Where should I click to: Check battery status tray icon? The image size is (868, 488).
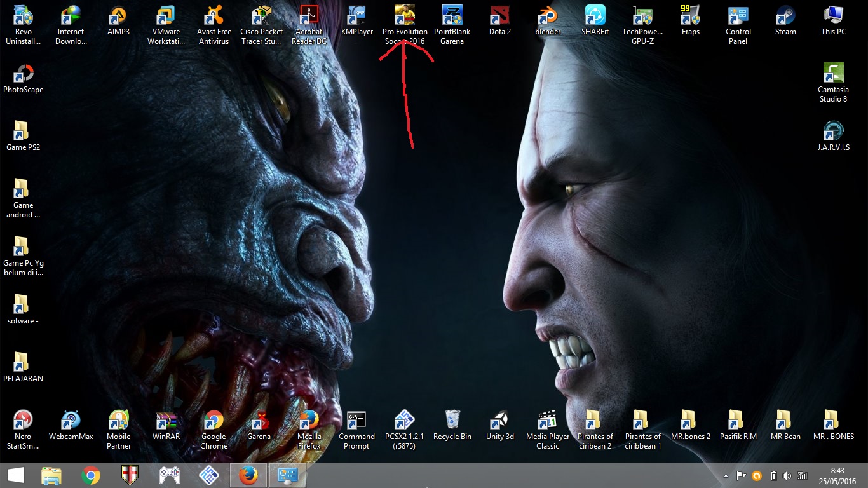[773, 475]
